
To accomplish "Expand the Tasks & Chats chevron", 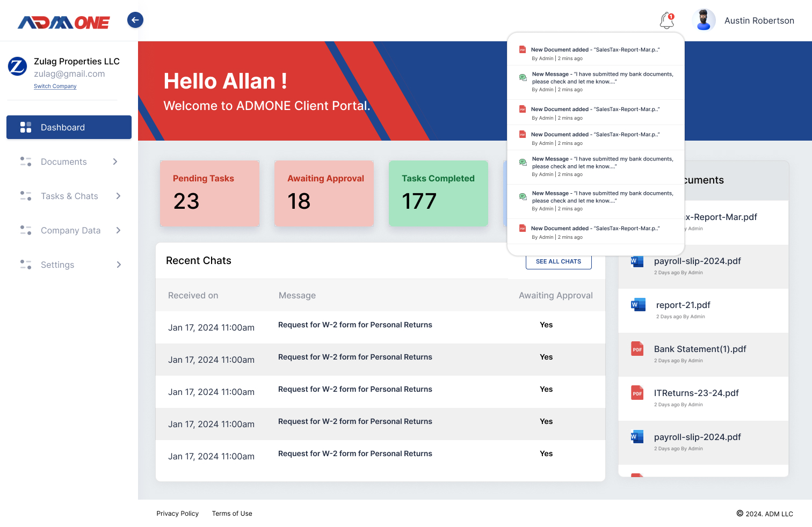I will click(x=118, y=196).
